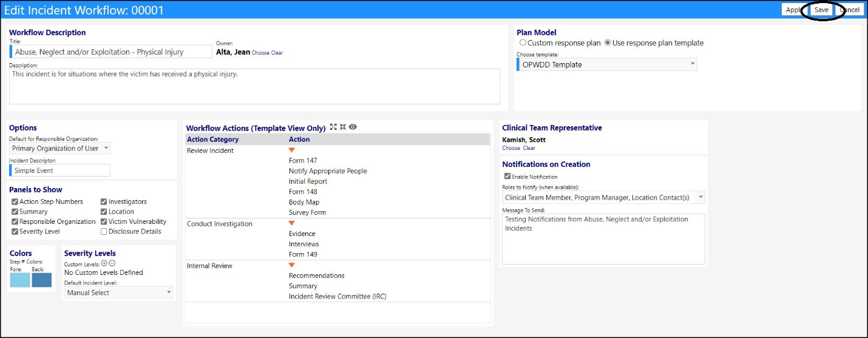Image resolution: width=868 pixels, height=338 pixels.
Task: Add a custom severity level with plus icon
Action: [104, 263]
